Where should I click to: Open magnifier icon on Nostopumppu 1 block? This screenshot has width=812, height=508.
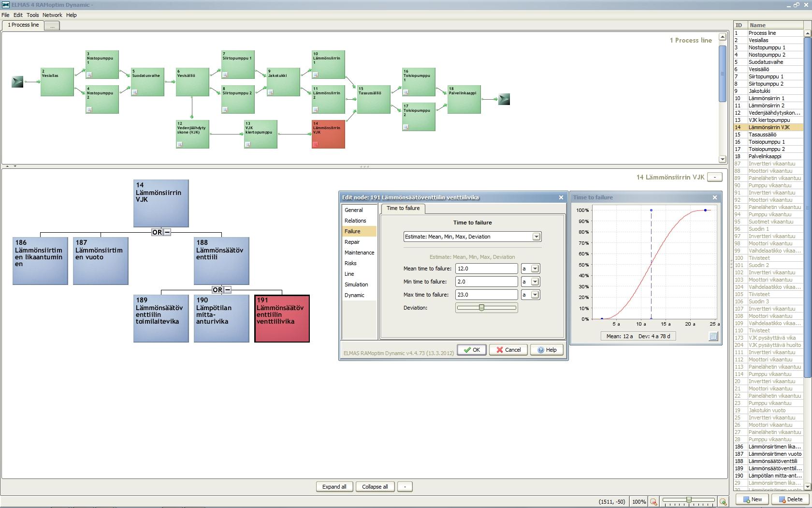click(x=89, y=75)
